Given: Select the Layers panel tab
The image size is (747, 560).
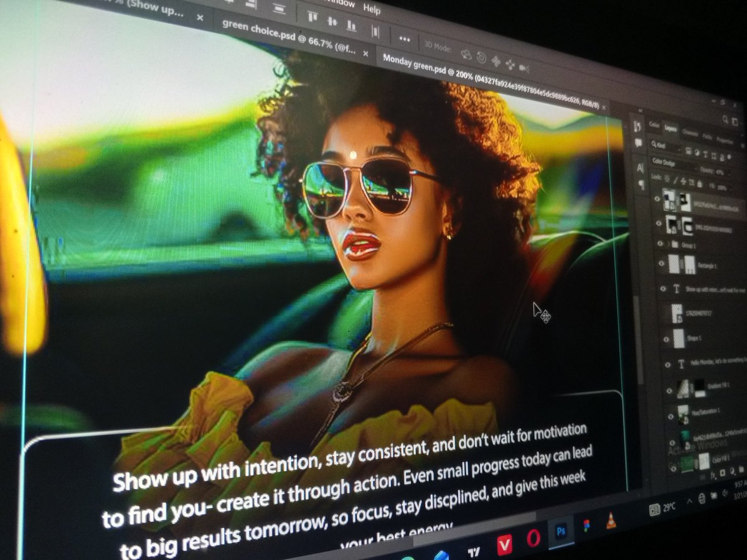Looking at the screenshot, I should tap(670, 128).
